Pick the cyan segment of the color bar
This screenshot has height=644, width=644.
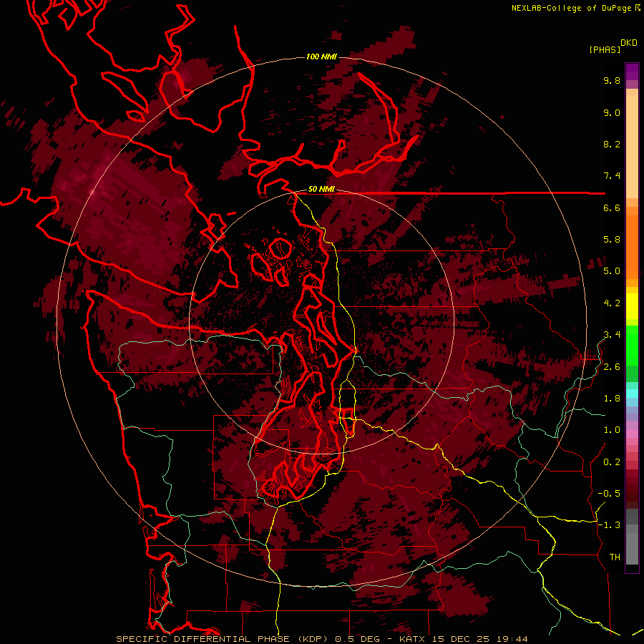pyautogui.click(x=632, y=393)
